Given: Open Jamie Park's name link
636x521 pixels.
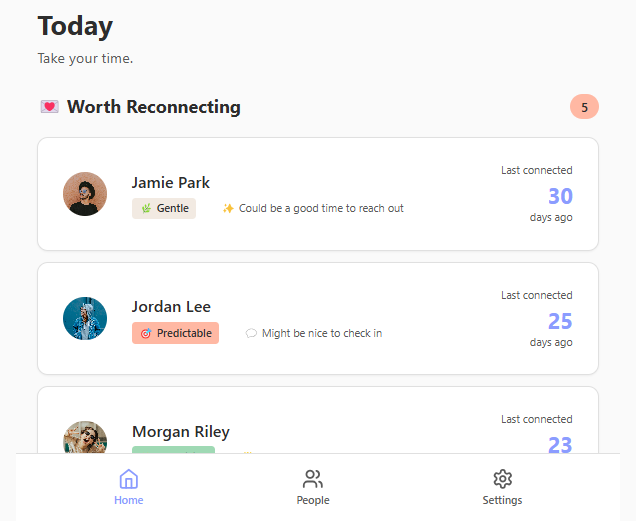Looking at the screenshot, I should (x=171, y=183).
